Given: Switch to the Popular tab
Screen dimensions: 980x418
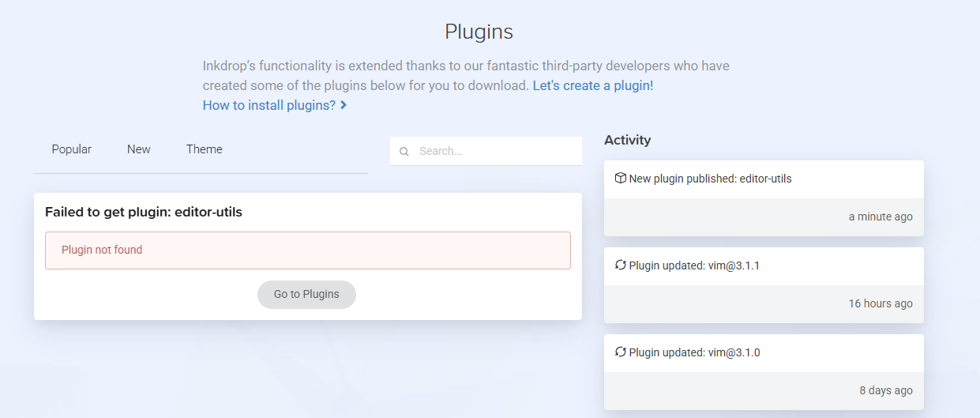Looking at the screenshot, I should [72, 149].
